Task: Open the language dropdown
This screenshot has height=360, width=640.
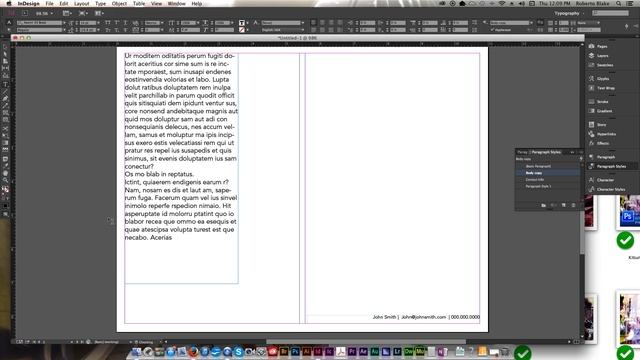Action: pos(302,30)
